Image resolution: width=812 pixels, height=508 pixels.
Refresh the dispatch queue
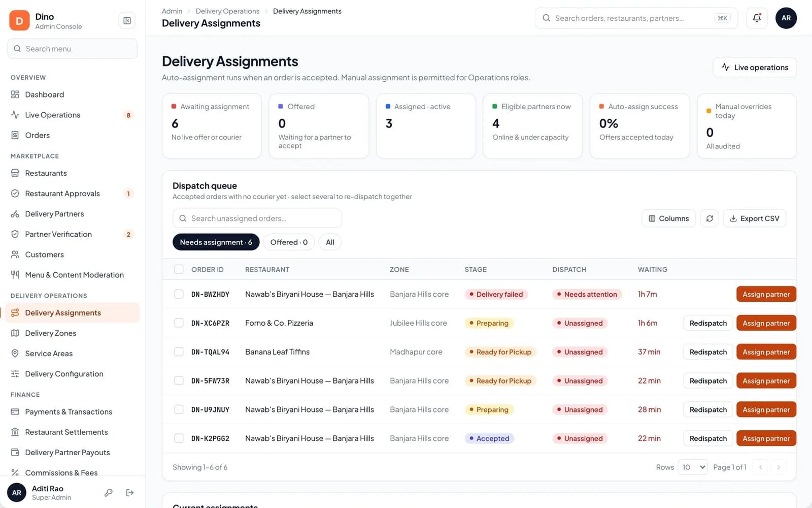coord(709,218)
